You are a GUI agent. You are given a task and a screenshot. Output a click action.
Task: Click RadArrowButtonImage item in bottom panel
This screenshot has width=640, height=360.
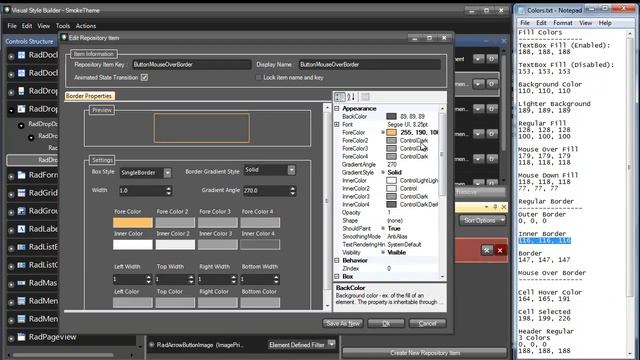[x=200, y=345]
